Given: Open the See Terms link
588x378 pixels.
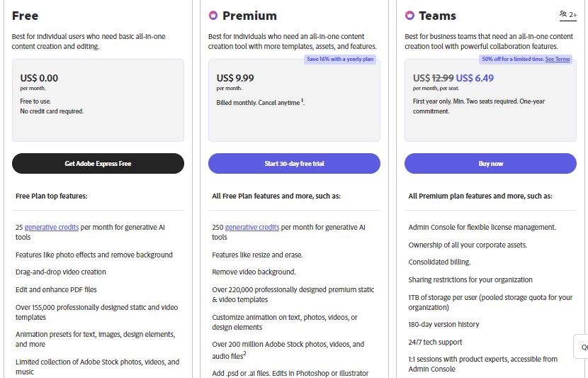Looking at the screenshot, I should (558, 60).
